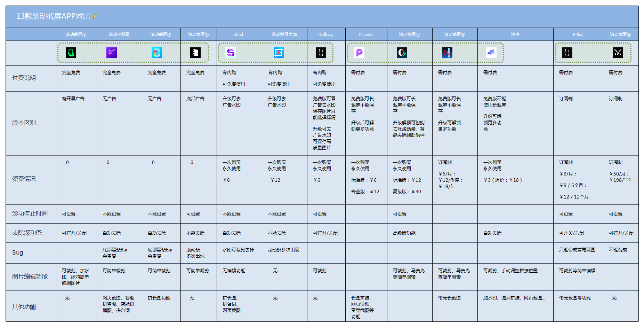Click the 滚动截屏③ app icon
644x327 pixels.
[x=195, y=53]
